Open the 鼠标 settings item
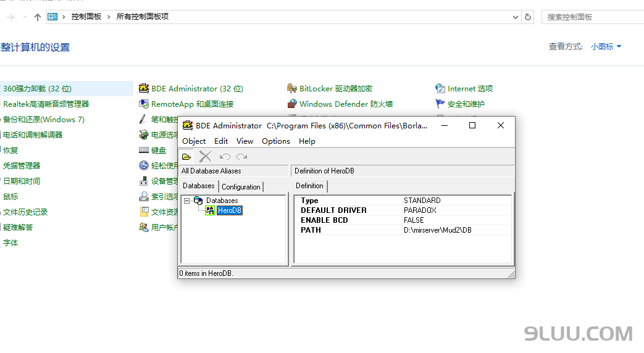This screenshot has height=353, width=644. [10, 197]
